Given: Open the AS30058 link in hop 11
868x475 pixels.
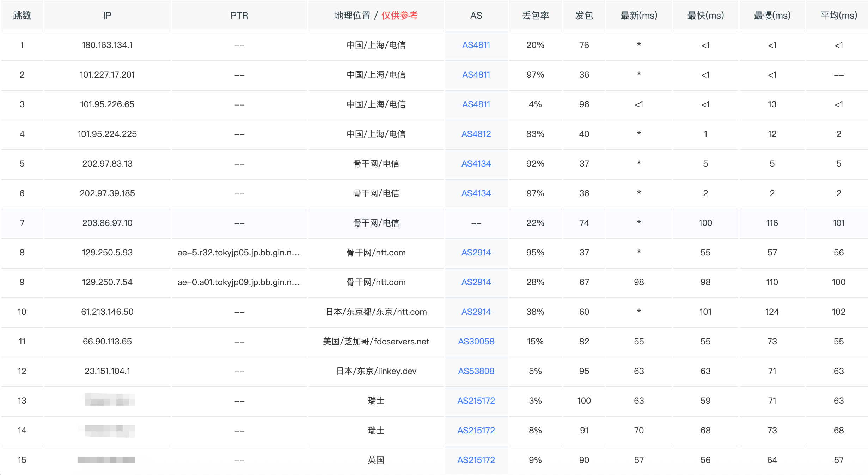Looking at the screenshot, I should click(x=476, y=342).
